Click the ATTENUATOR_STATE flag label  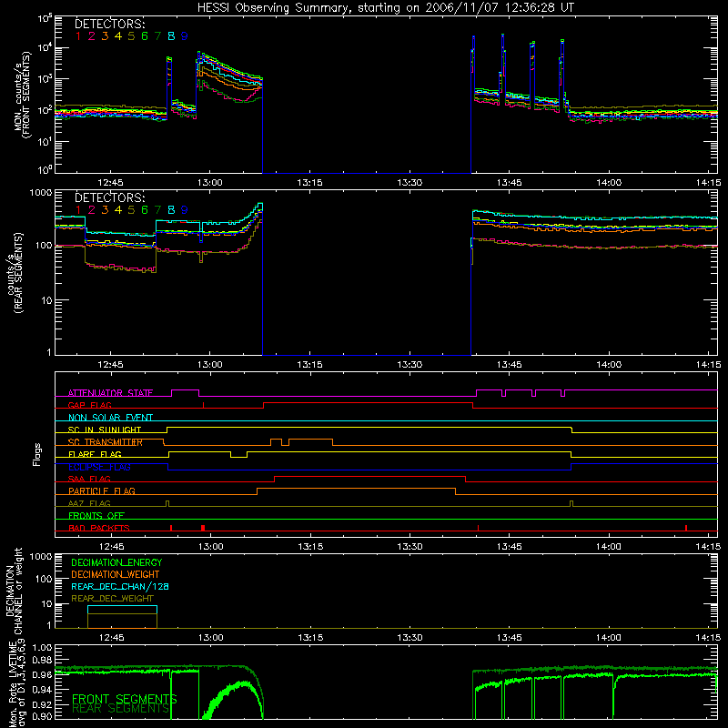tap(110, 393)
